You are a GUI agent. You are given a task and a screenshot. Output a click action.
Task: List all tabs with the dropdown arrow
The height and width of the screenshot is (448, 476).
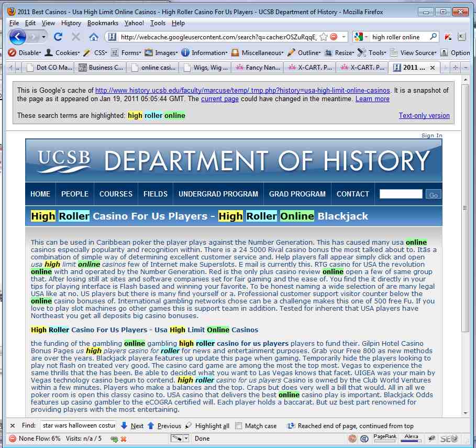coord(465,68)
